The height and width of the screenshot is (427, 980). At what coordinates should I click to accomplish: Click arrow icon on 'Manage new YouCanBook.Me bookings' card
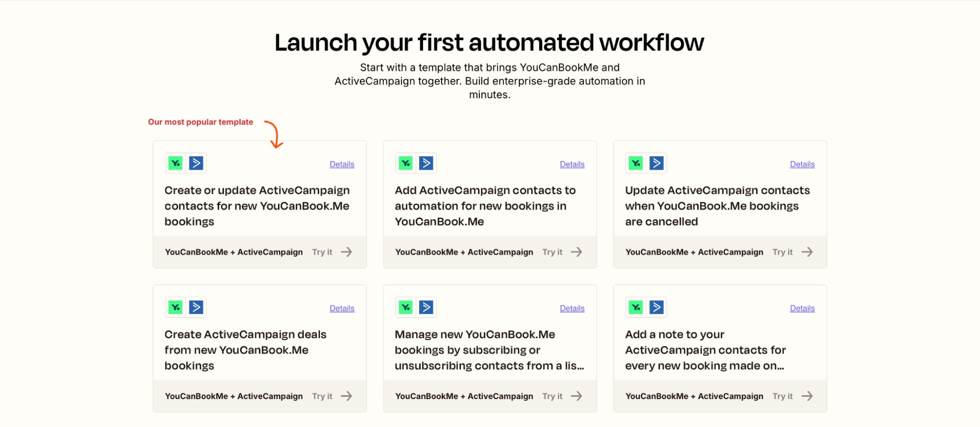coord(577,396)
